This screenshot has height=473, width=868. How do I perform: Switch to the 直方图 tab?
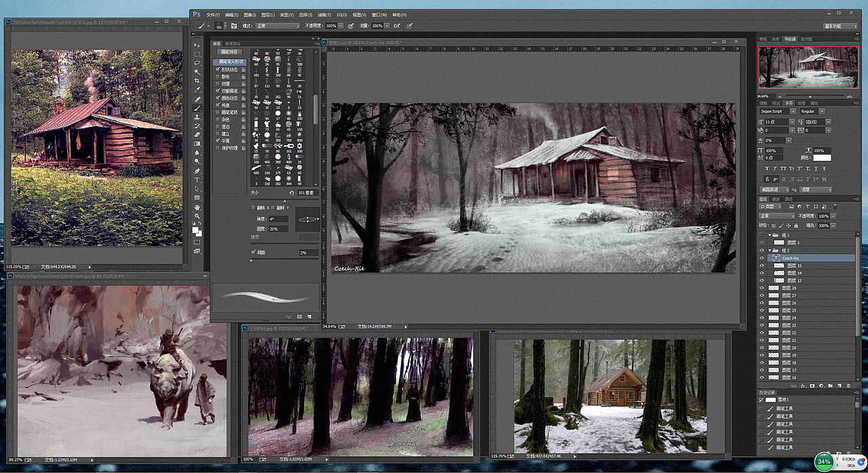(x=806, y=39)
